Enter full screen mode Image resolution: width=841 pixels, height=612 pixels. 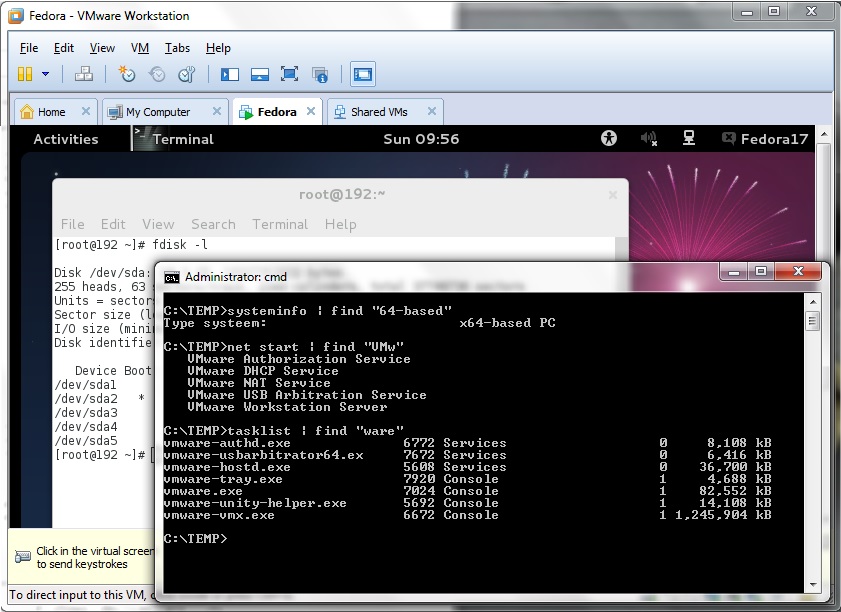point(289,74)
